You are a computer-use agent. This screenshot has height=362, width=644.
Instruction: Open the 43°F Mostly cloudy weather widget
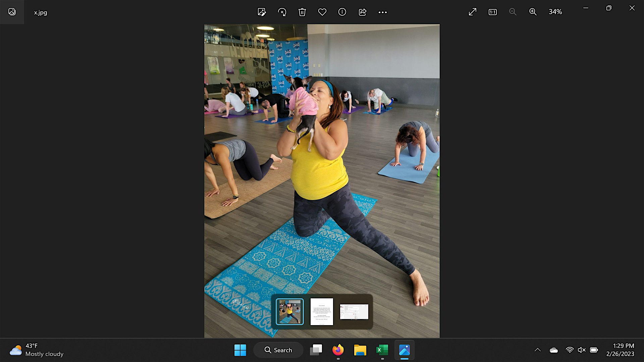[36, 350]
